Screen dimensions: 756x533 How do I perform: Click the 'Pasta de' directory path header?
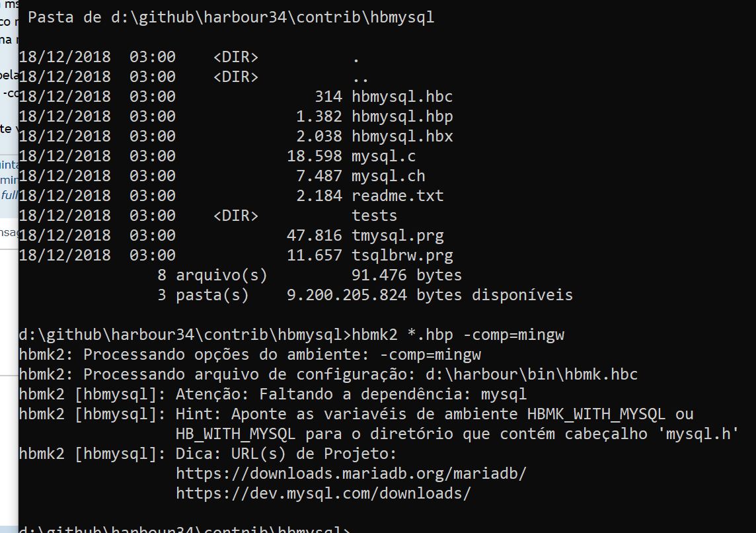coord(231,18)
